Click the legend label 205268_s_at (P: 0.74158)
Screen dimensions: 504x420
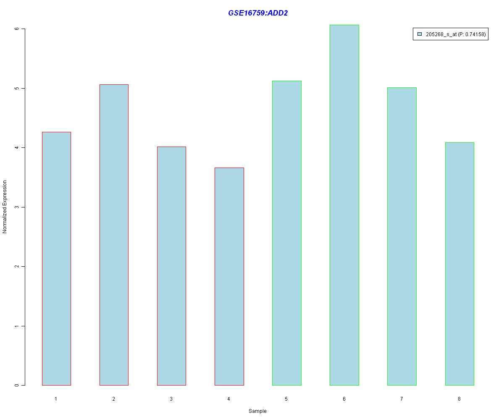click(456, 35)
